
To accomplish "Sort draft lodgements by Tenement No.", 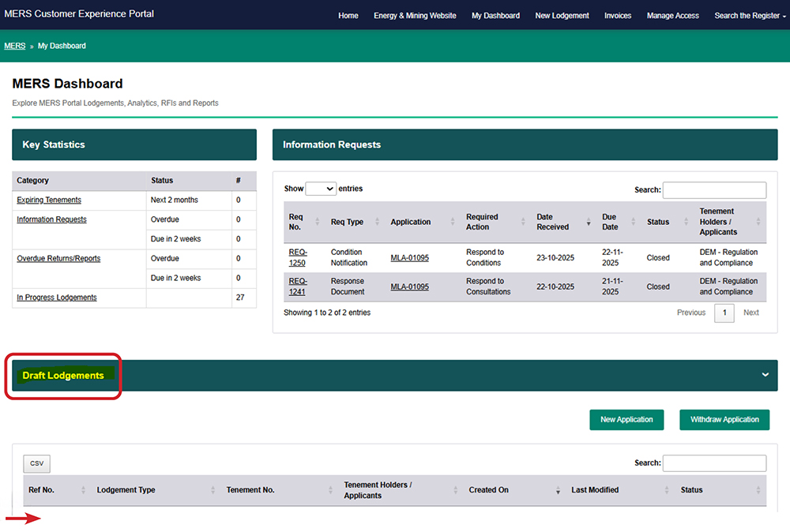I will pos(280,489).
